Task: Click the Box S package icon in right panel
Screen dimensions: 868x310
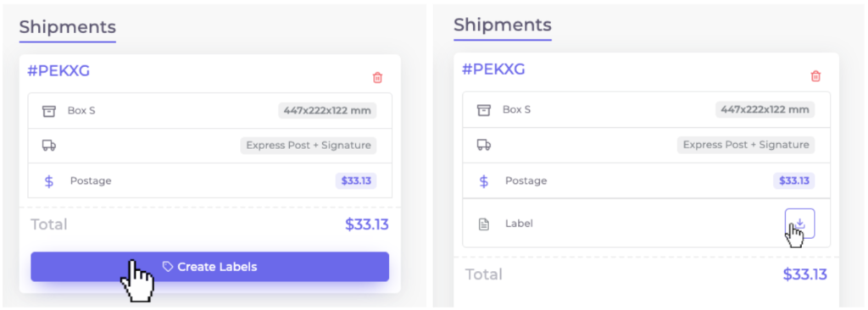Action: (x=484, y=110)
